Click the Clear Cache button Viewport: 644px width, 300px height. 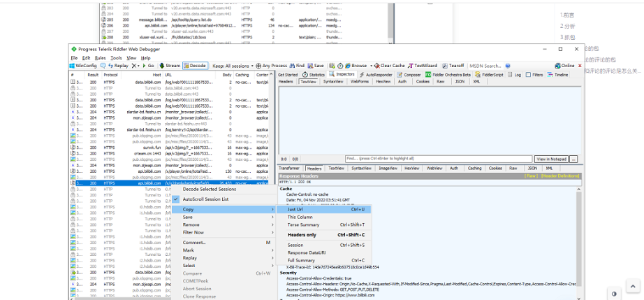coord(389,66)
